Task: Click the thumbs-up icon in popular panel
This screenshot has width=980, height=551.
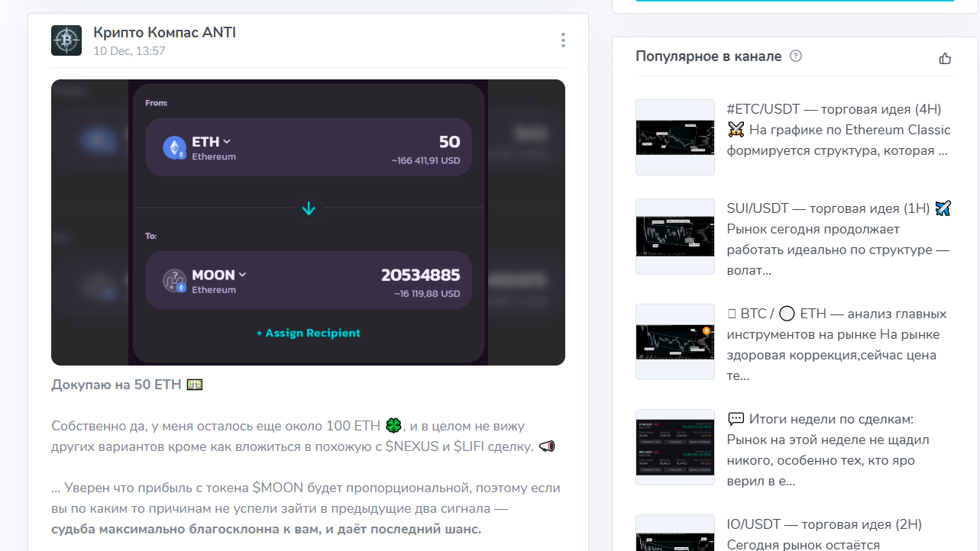Action: point(945,58)
